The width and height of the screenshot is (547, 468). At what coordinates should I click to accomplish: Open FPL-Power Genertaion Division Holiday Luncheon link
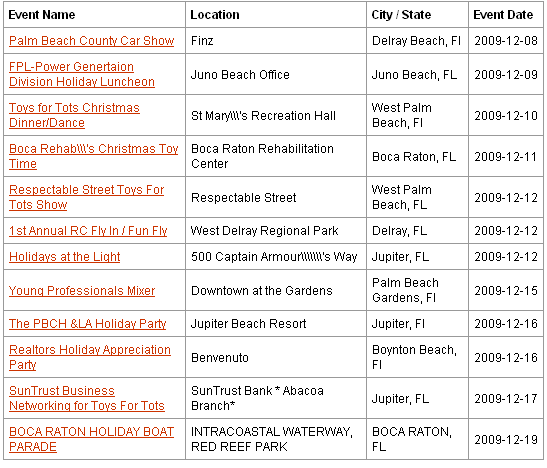point(82,74)
